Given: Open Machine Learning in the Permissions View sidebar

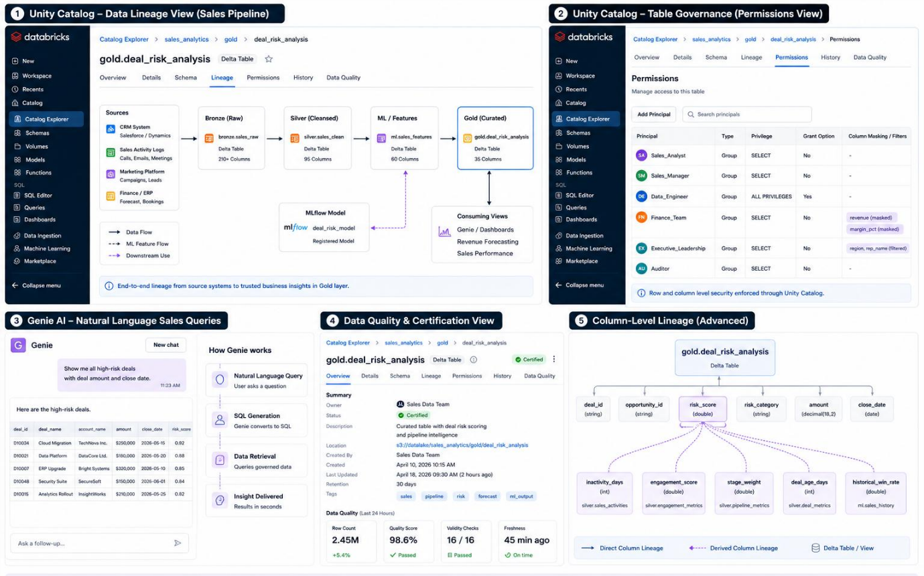Looking at the screenshot, I should [583, 248].
